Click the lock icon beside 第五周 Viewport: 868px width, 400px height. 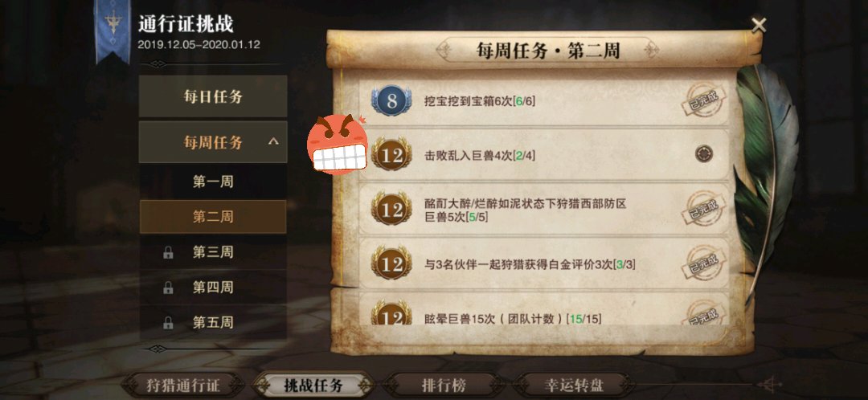tap(168, 323)
